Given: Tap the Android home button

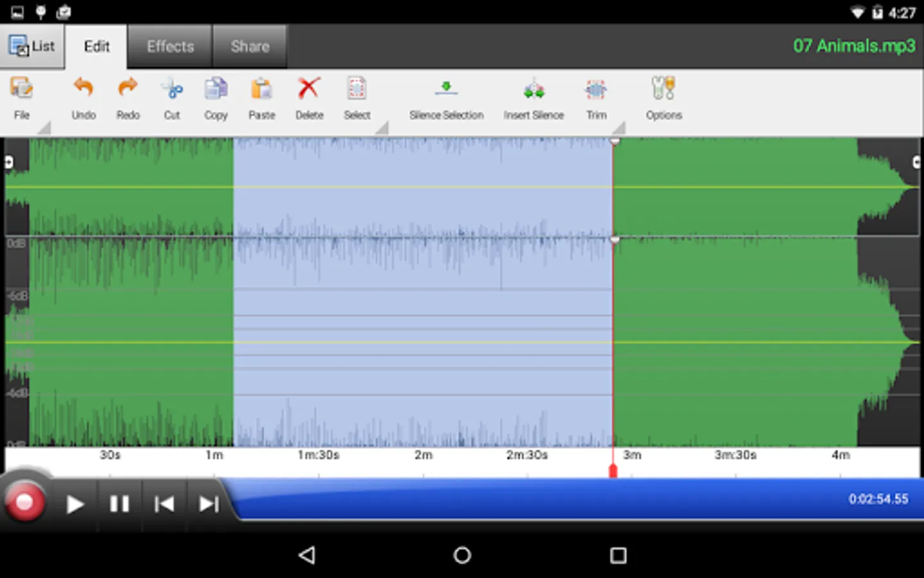Looking at the screenshot, I should tap(461, 555).
